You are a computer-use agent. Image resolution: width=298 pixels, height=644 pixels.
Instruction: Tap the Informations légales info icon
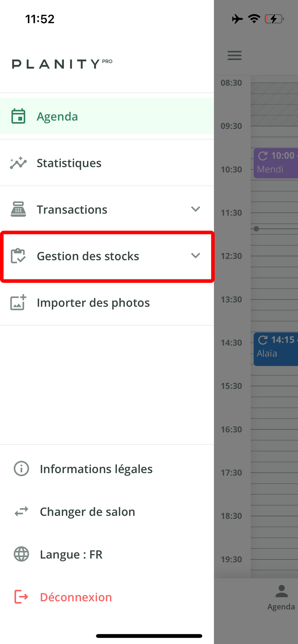(21, 469)
